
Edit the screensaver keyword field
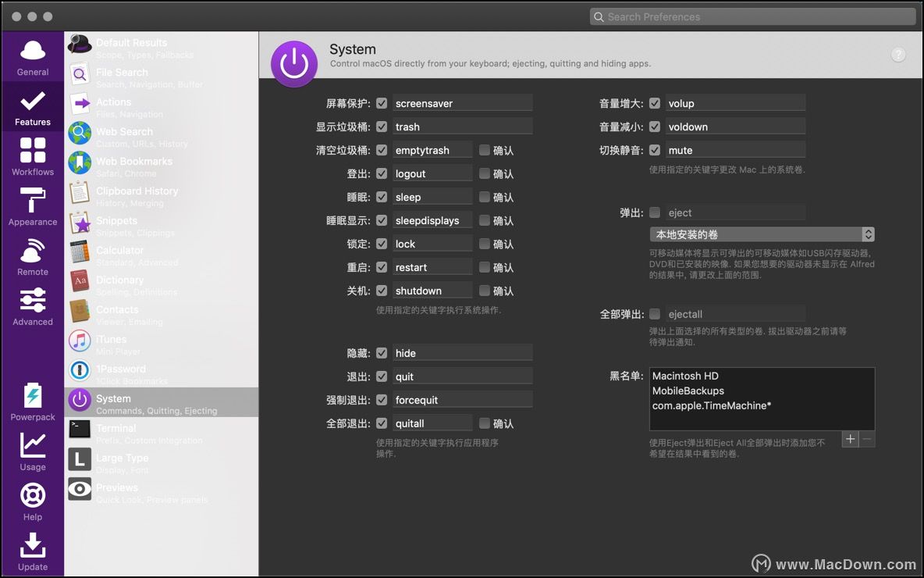(x=463, y=103)
